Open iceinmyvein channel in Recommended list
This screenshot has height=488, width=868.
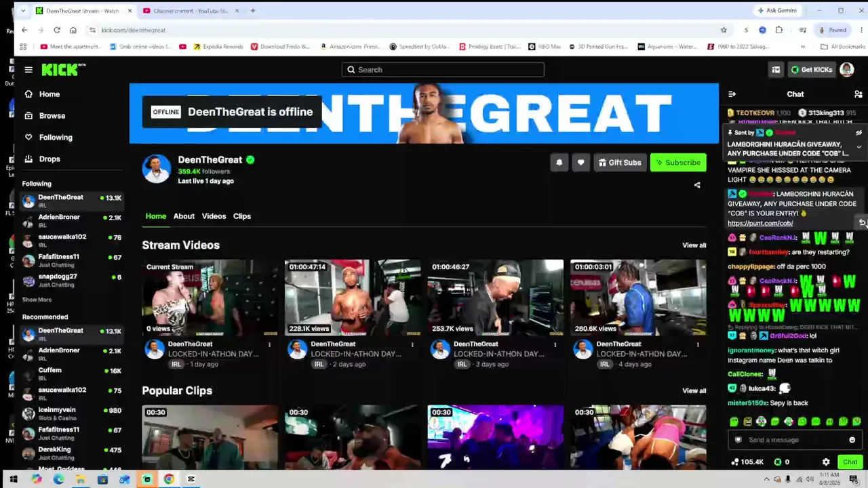(x=71, y=413)
